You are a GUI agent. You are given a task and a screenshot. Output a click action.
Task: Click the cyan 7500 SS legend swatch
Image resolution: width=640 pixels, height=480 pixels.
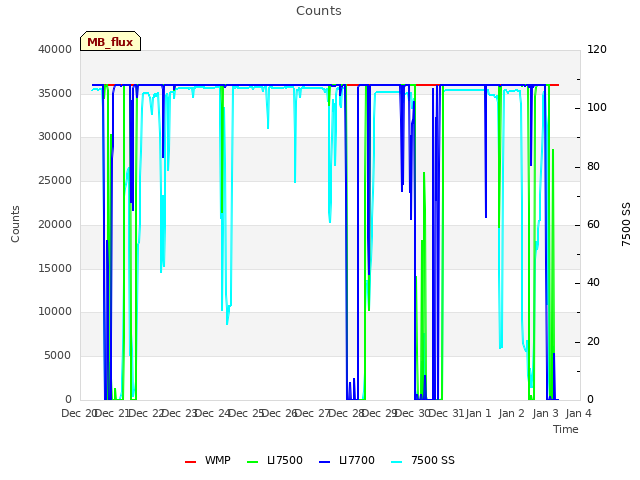pos(396,462)
